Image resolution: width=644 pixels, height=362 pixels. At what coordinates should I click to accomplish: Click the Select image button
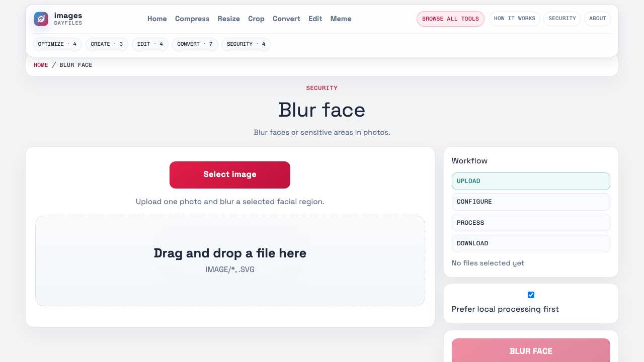[x=229, y=174]
